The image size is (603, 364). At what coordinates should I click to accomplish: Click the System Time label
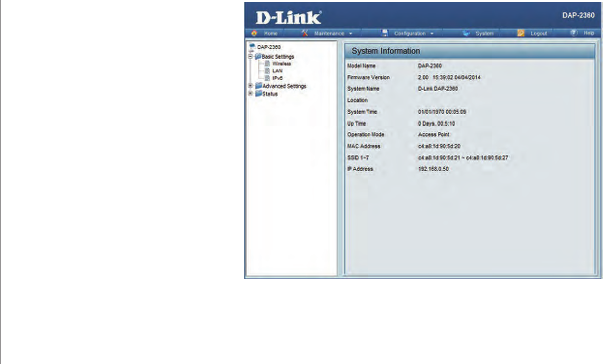click(362, 112)
